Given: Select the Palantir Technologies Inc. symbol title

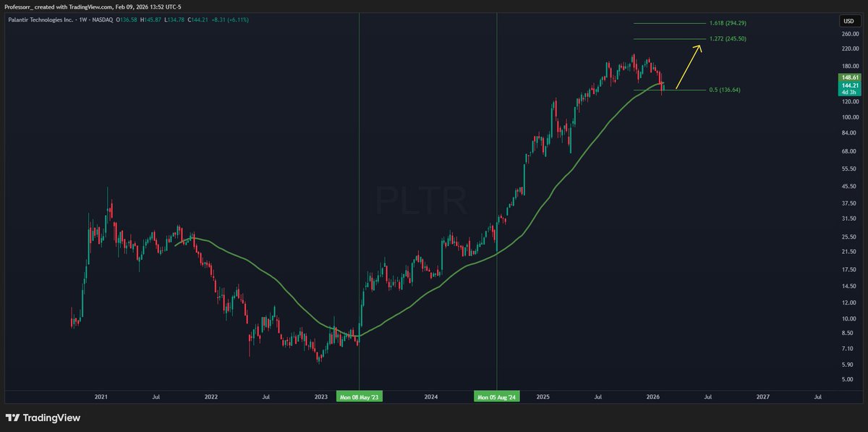Looking at the screenshot, I should pos(41,20).
